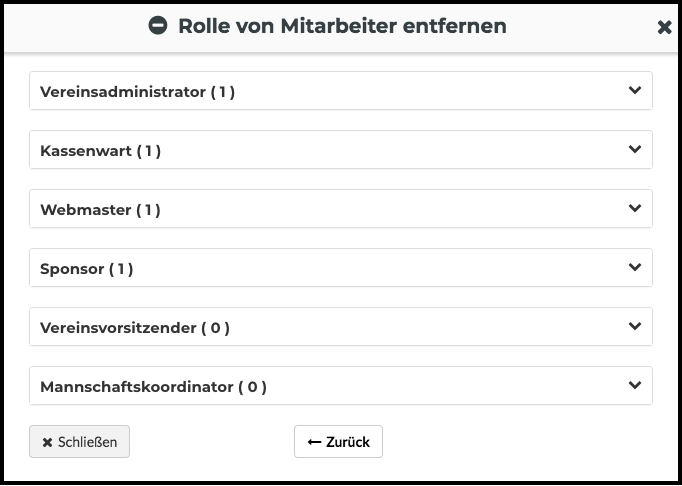
Task: Click chevron arrow on Sponsor row
Action: pyautogui.click(x=635, y=267)
